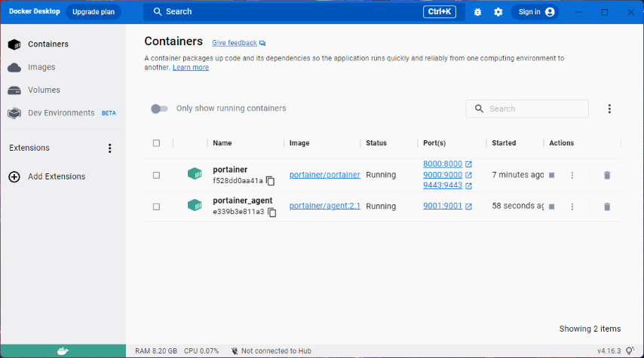Sort by Image column header
Viewport: 644px width, 358px height.
point(299,143)
